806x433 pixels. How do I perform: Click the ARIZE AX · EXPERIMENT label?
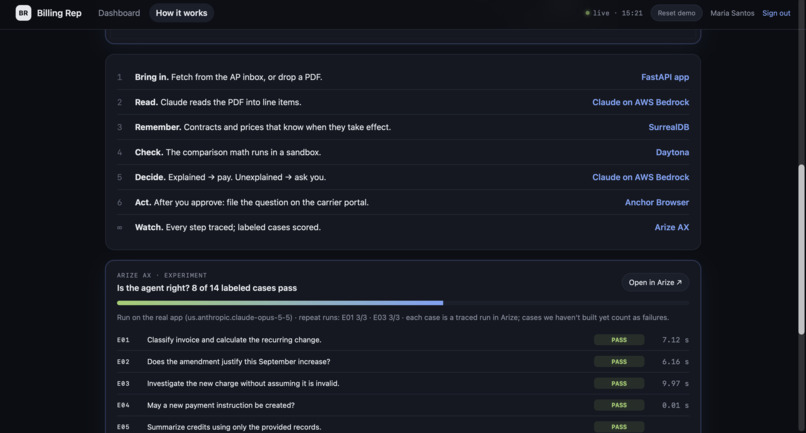161,275
